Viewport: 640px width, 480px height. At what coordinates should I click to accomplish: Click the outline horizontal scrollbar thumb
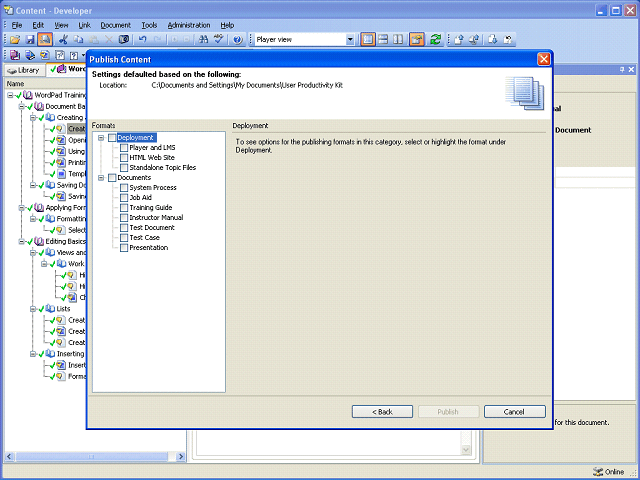tap(91, 457)
